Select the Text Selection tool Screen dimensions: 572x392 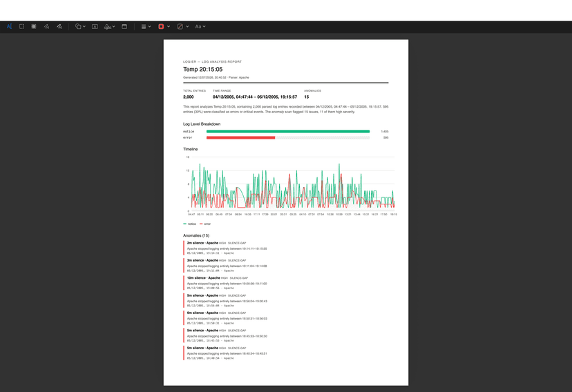(x=9, y=26)
